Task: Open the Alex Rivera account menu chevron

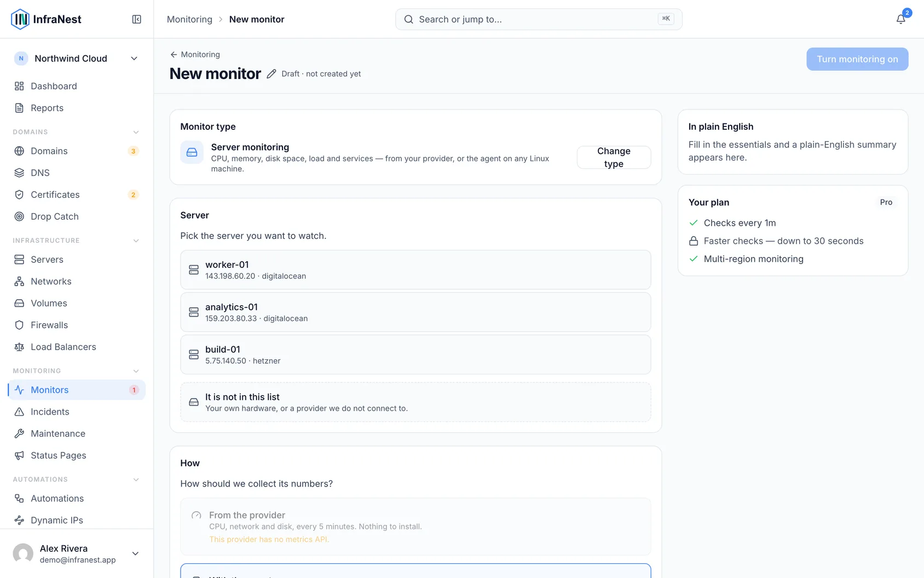Action: coord(135,553)
